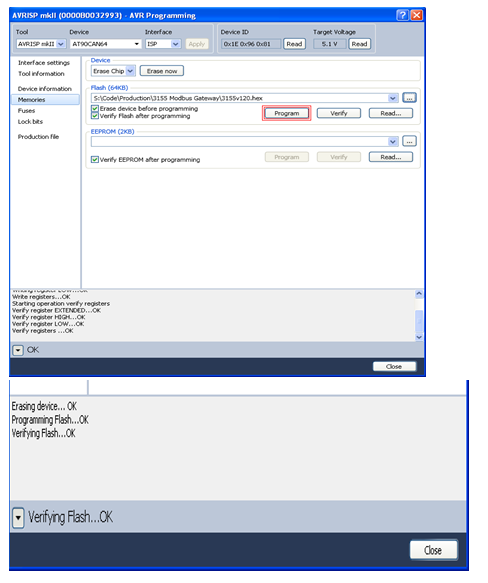The height and width of the screenshot is (583, 488).
Task: Click the log scrollbar down arrow
Action: pyautogui.click(x=419, y=337)
